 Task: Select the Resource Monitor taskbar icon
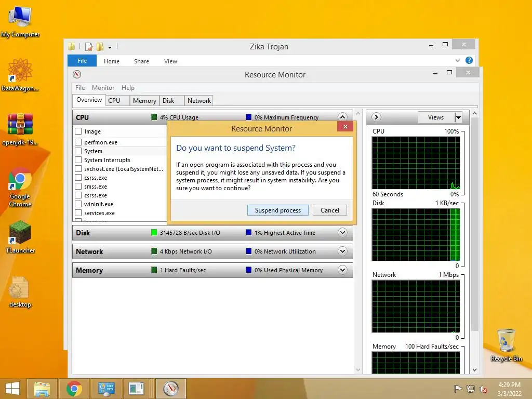[x=170, y=389]
